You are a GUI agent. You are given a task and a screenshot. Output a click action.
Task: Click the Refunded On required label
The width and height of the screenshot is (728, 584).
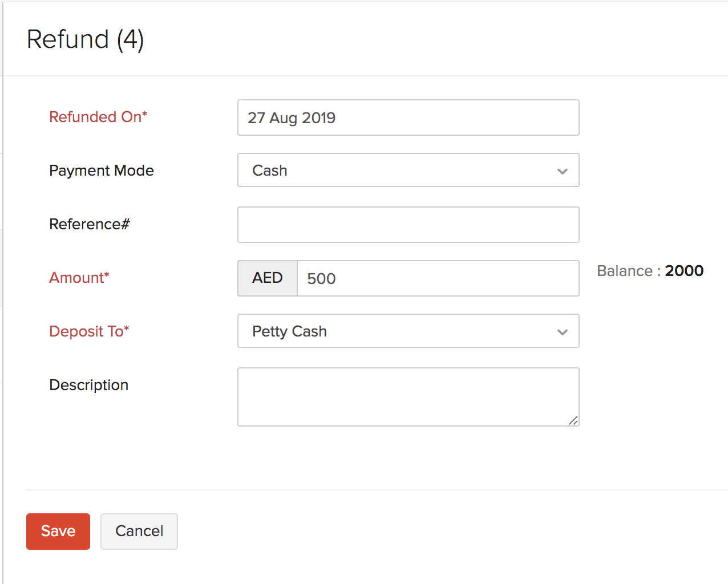98,117
